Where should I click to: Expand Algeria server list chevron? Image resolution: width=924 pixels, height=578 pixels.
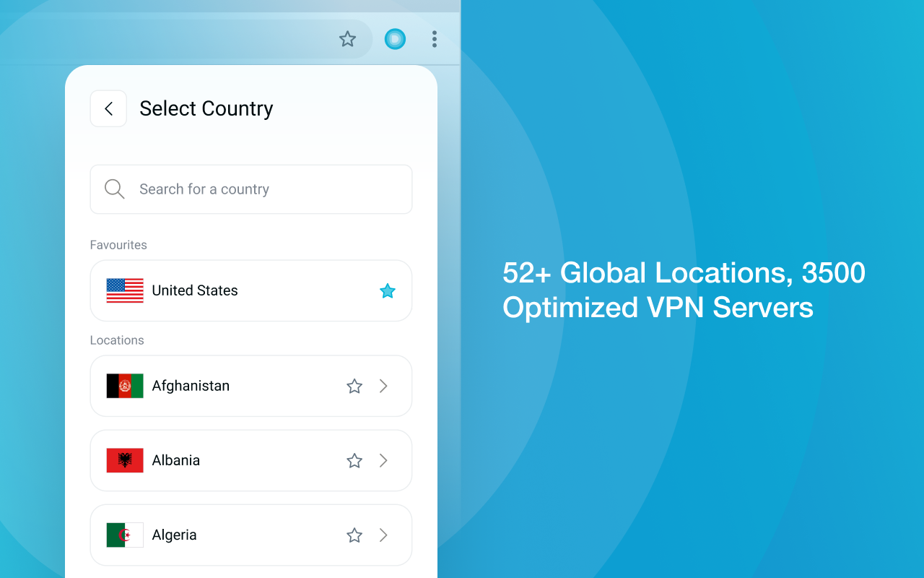click(383, 535)
